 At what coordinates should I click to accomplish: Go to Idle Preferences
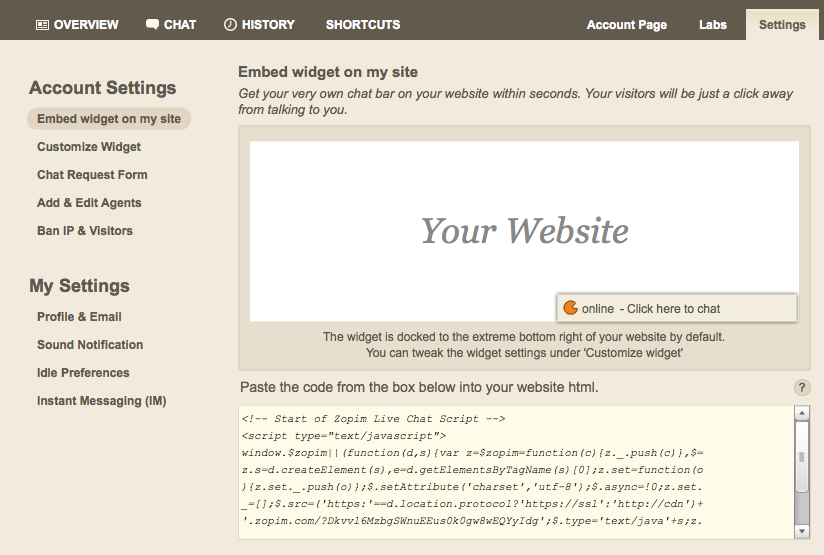click(83, 373)
